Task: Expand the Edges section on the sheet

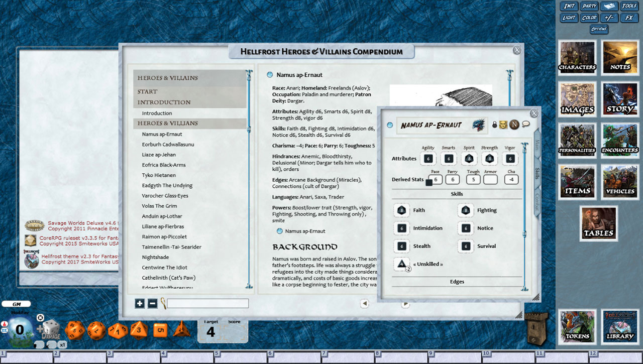Action: click(457, 281)
